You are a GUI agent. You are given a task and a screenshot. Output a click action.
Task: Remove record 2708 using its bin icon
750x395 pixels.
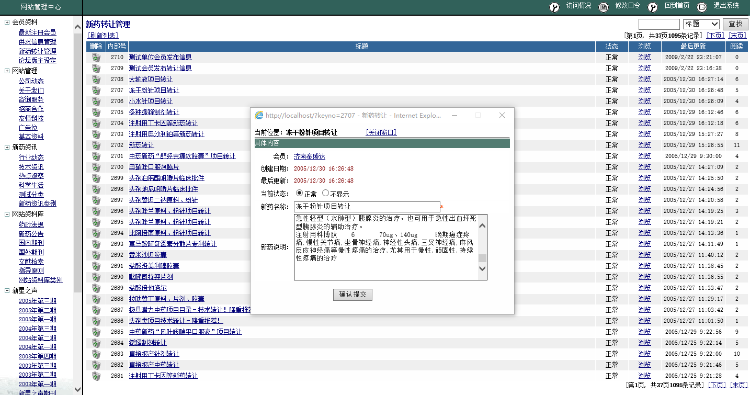click(x=96, y=79)
